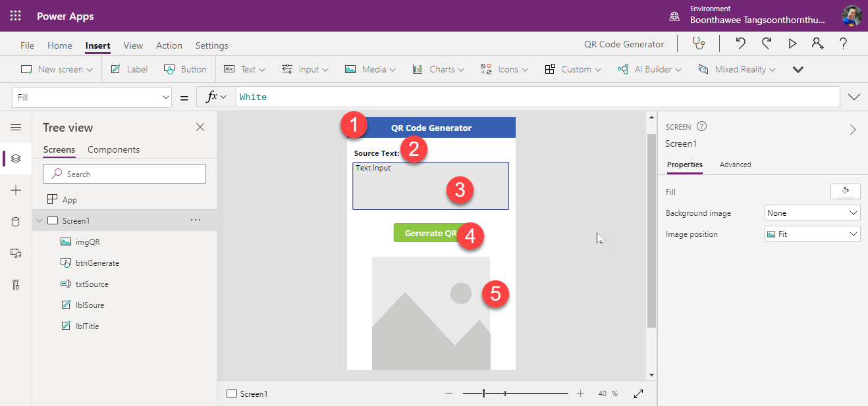Run the App checker stethoscope icon

point(698,44)
